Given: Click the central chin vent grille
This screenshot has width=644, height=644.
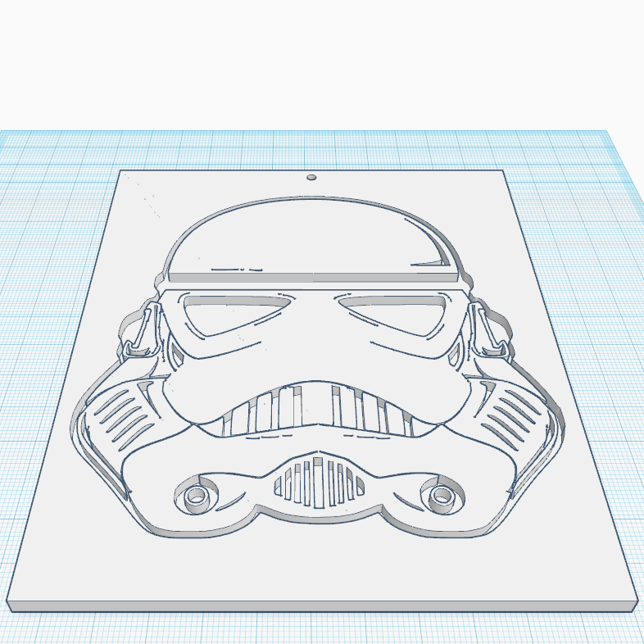Looking at the screenshot, I should (319, 482).
